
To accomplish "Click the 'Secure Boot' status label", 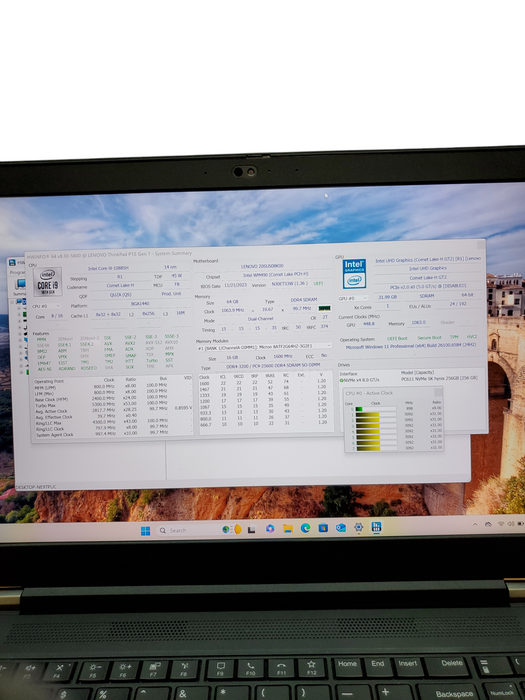I will click(429, 338).
